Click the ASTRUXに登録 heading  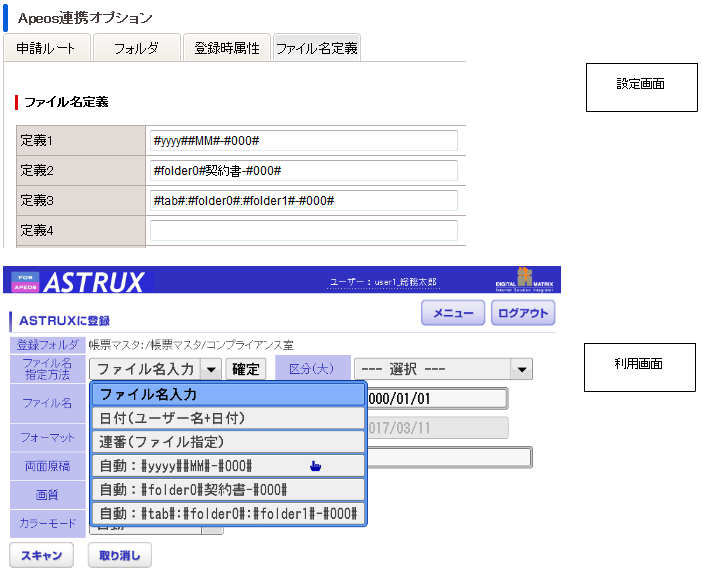click(x=64, y=321)
